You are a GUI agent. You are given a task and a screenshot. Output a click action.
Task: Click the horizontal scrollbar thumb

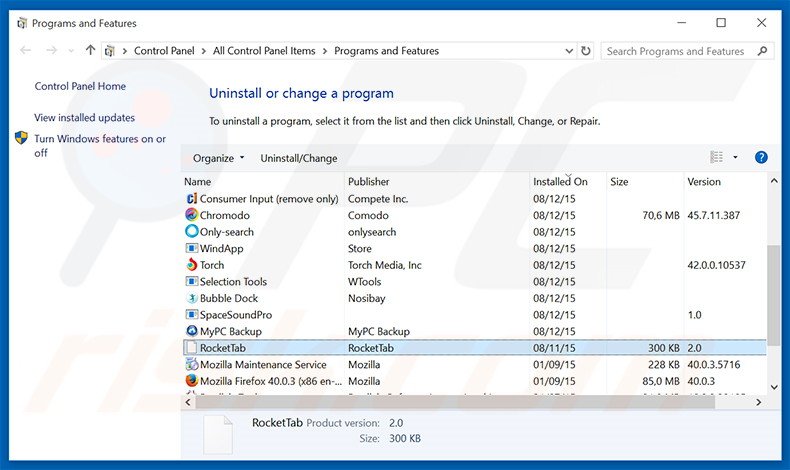(x=455, y=402)
